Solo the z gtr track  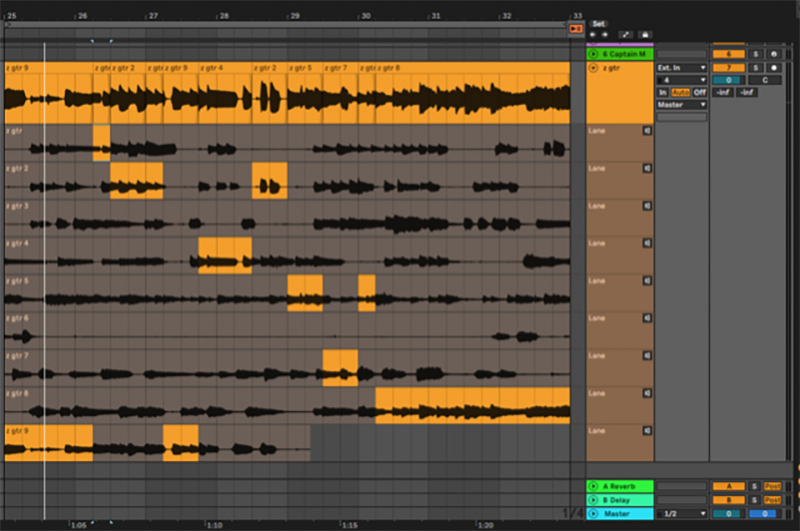click(756, 67)
